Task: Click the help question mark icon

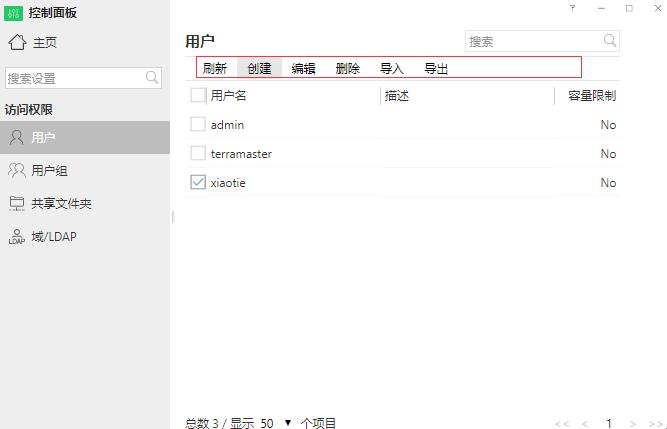Action: tap(572, 9)
